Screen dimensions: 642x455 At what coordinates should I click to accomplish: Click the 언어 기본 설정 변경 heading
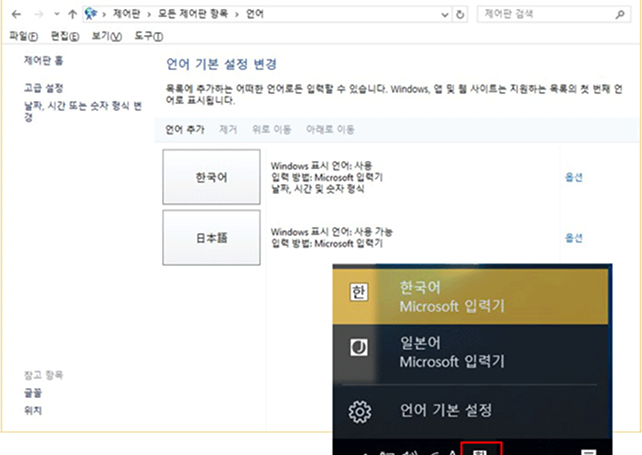pos(222,64)
